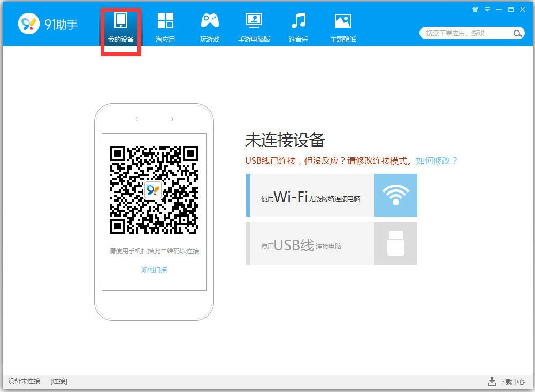
Task: Maximize the 91助手 window
Action: point(511,10)
